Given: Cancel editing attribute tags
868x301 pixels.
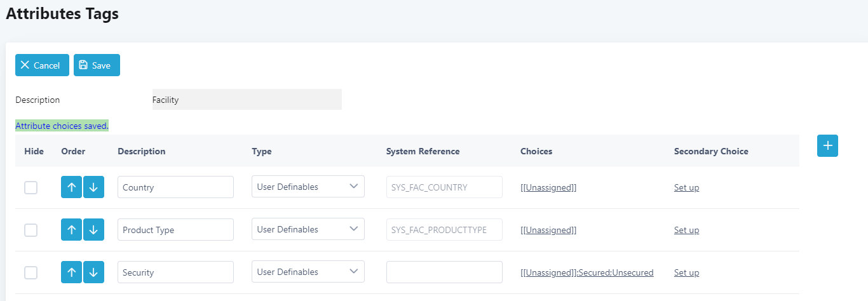Looking at the screenshot, I should click(x=42, y=65).
